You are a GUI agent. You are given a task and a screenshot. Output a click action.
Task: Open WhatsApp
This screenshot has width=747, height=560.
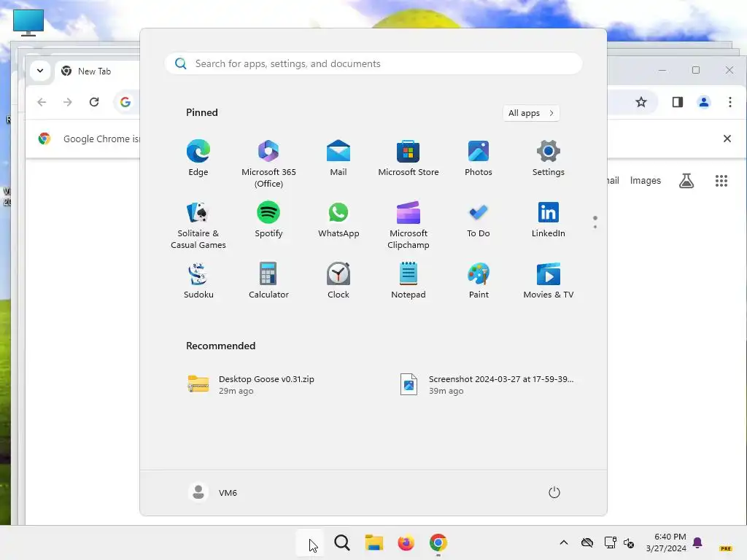(338, 219)
